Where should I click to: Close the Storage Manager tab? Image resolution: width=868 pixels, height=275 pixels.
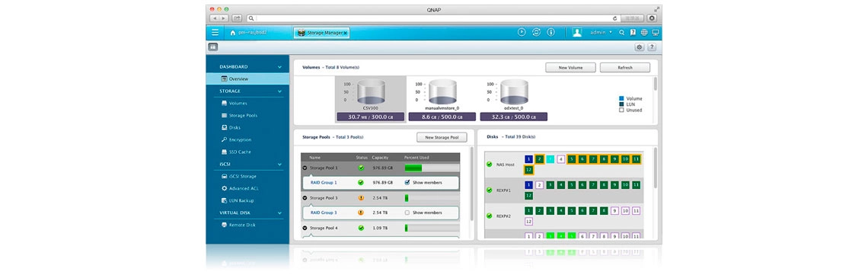[346, 34]
